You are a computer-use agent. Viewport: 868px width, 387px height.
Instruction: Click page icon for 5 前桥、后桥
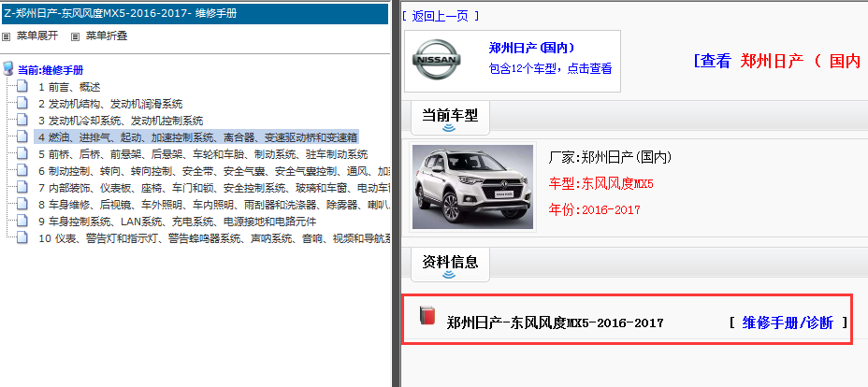coord(22,153)
